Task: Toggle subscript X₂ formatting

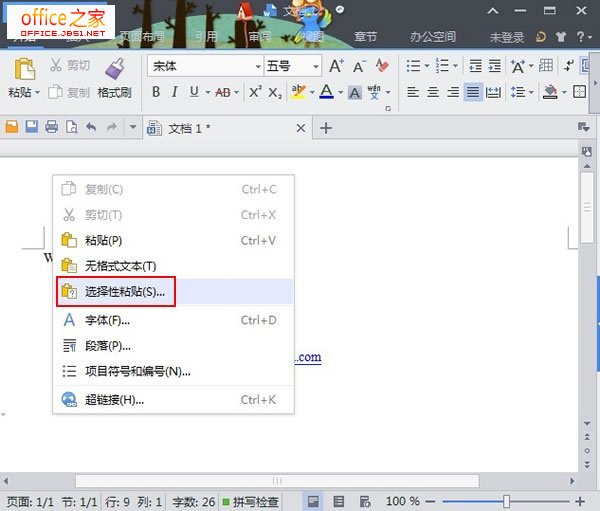Action: pyautogui.click(x=275, y=92)
